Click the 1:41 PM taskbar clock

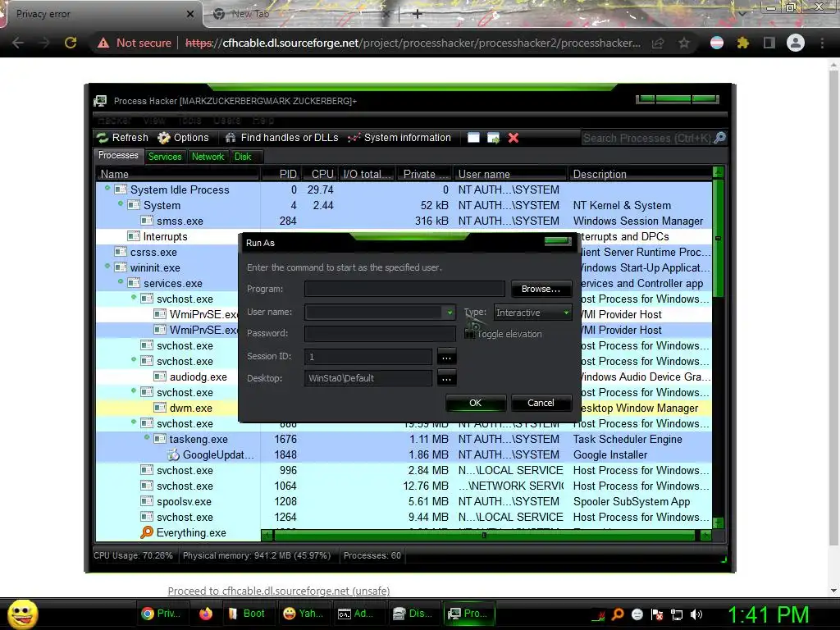pyautogui.click(x=768, y=614)
